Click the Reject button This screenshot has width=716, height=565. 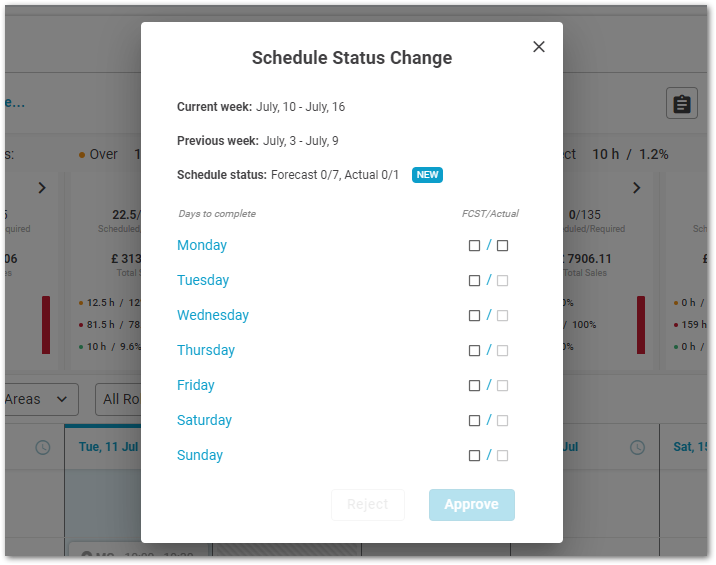pos(368,505)
